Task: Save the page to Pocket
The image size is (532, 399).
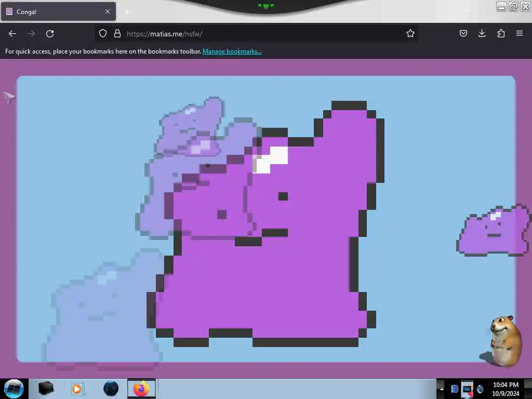Action: click(463, 34)
